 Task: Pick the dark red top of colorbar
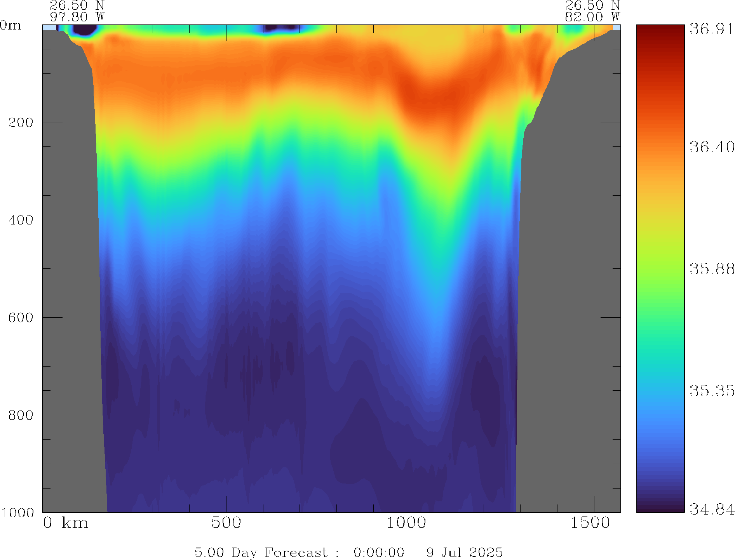(660, 31)
